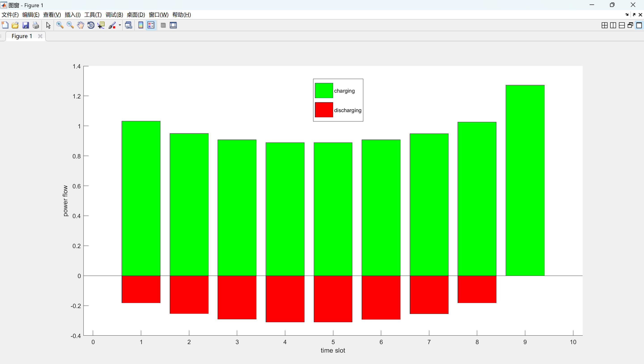
Task: Click the New Figure icon
Action: click(x=5, y=25)
